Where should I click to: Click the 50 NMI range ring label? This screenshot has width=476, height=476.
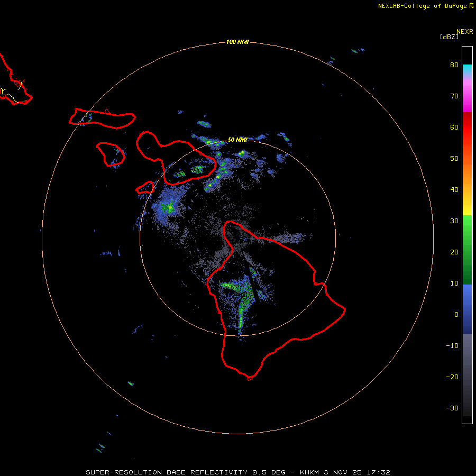[237, 140]
